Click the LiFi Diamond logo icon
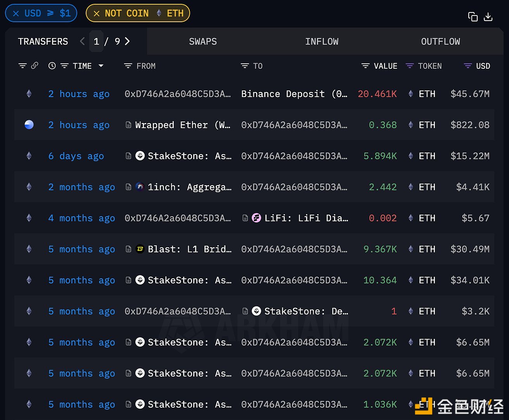Screen dimensions: 509x420 [256, 218]
